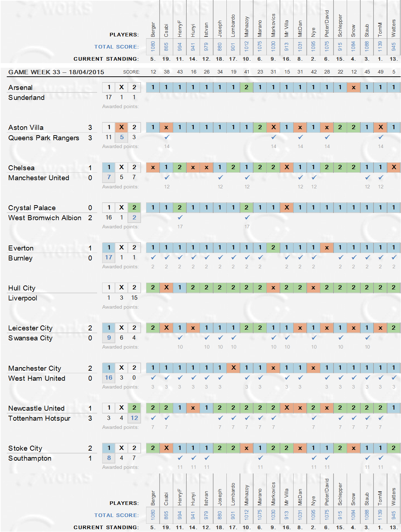Click TomM's game week score of 49
The width and height of the screenshot is (401, 532).
(381, 72)
